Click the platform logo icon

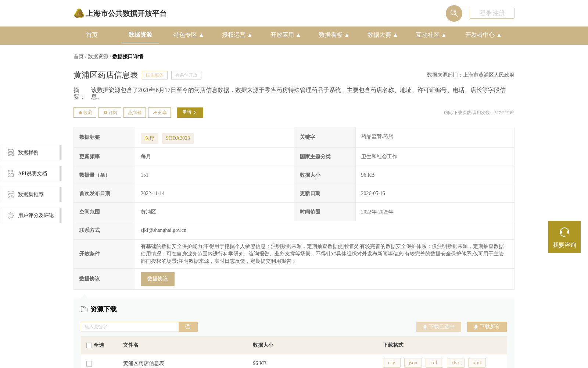click(x=79, y=13)
